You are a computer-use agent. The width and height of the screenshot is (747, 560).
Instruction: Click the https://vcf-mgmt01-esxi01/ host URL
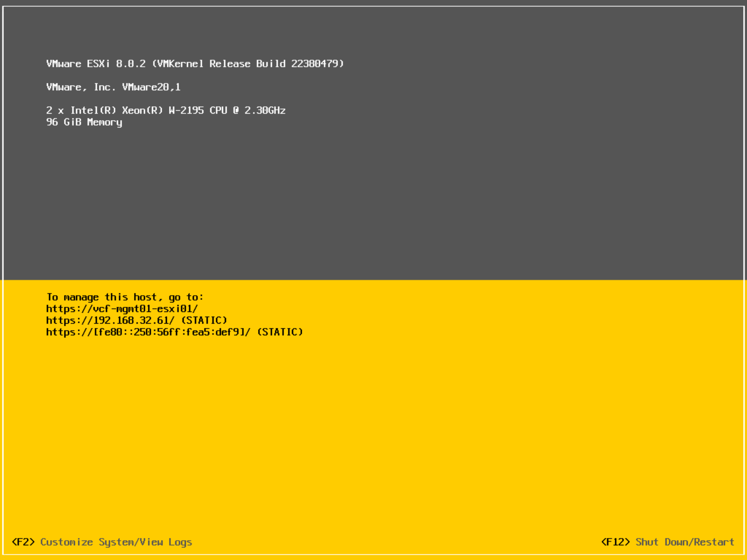122,309
